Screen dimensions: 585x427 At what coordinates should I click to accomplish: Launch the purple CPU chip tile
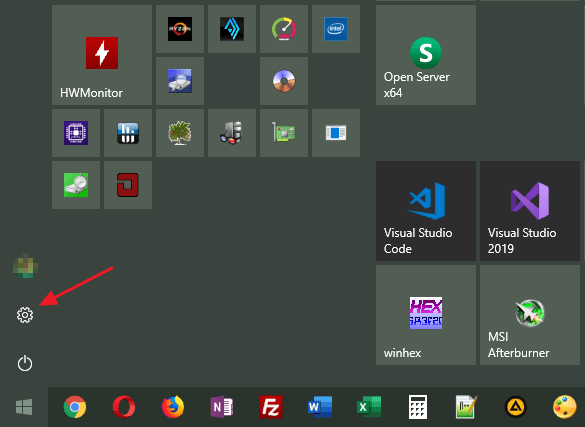coord(76,133)
